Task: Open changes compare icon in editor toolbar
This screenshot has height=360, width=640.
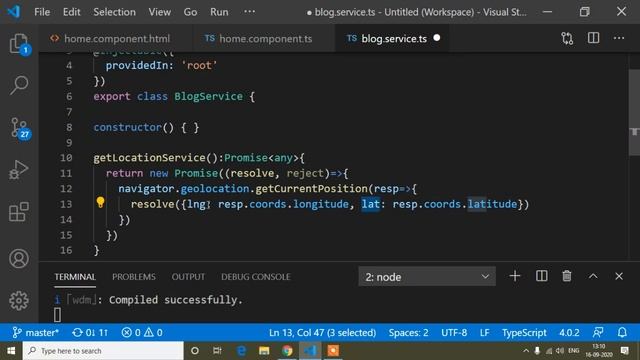Action: tap(567, 38)
